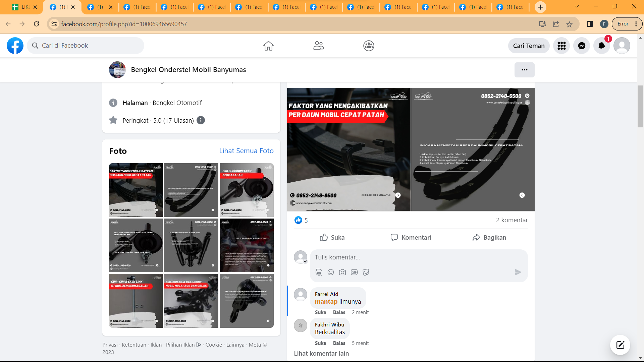Bookmark this tab with the star icon
The image size is (644, 362).
[569, 24]
